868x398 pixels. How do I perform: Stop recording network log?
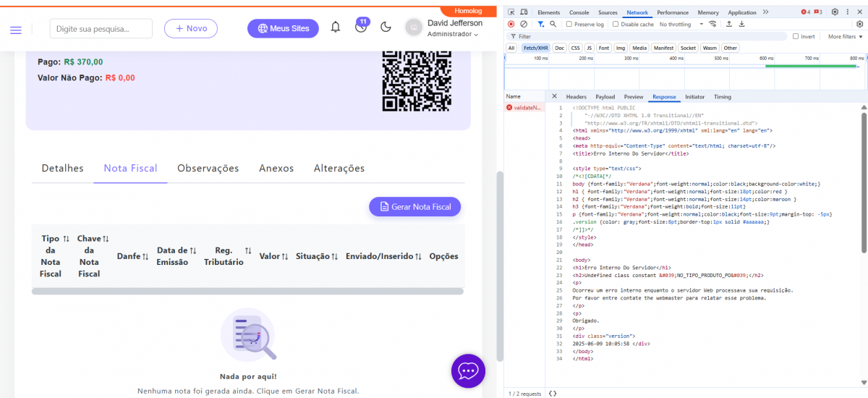tap(511, 24)
